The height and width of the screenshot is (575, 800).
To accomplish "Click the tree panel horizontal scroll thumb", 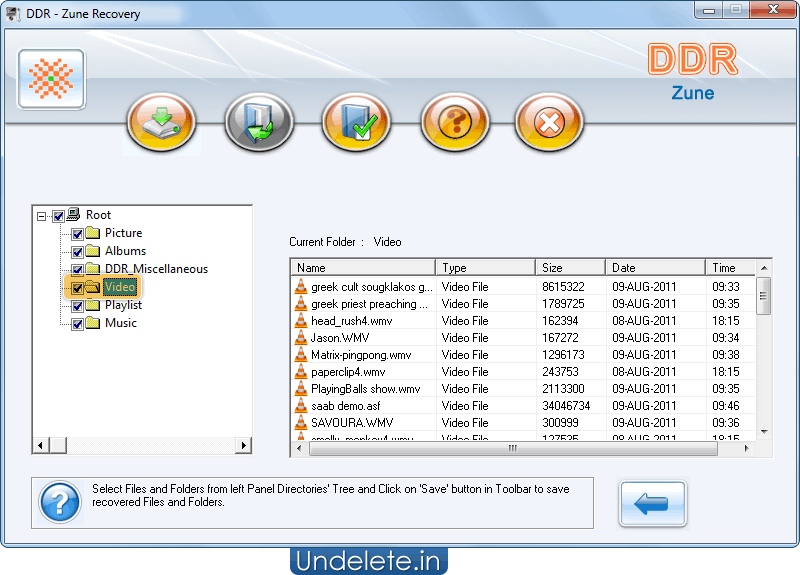I will coord(58,445).
